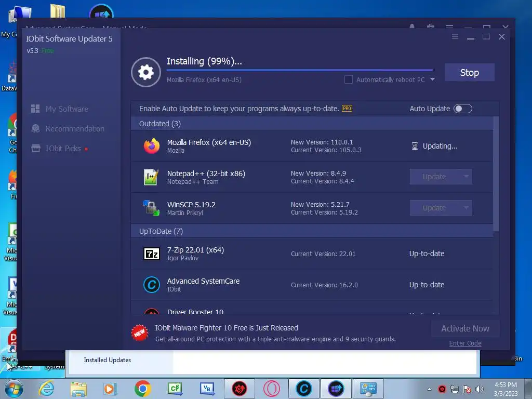Open the hamburger menu of Software Updater
Viewport: 532px width, 399px height.
click(455, 37)
